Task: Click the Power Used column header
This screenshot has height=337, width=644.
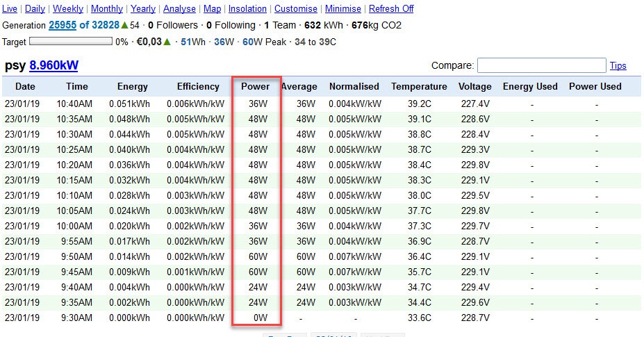Action: pos(595,86)
